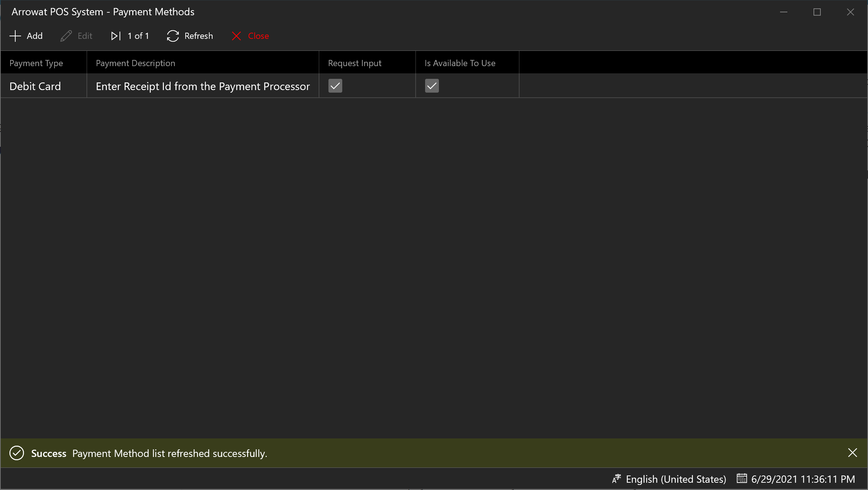Click the navigation play/forward icon
This screenshot has height=490, width=868.
pos(116,36)
